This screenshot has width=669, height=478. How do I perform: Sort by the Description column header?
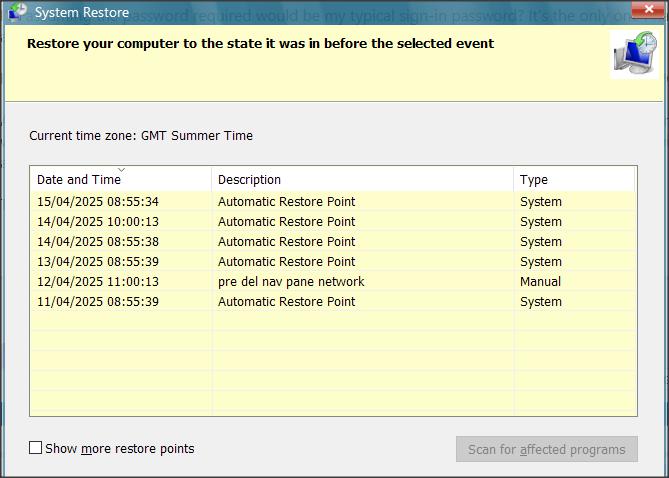pos(362,179)
